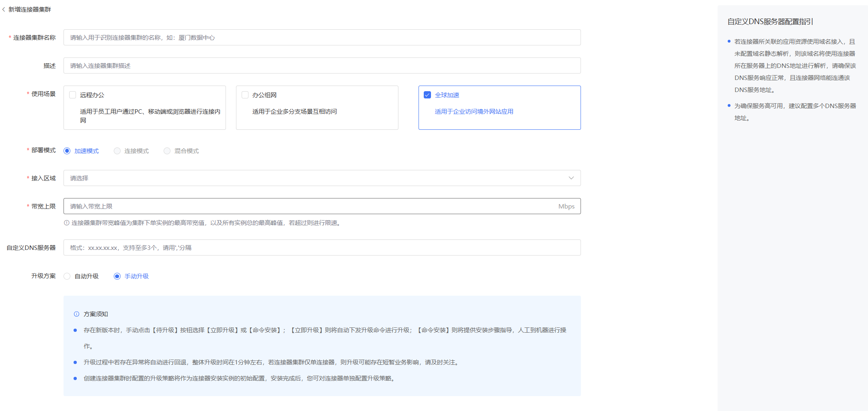Click into the 自定义DNS服务器 input field
This screenshot has height=411, width=868.
(322, 247)
